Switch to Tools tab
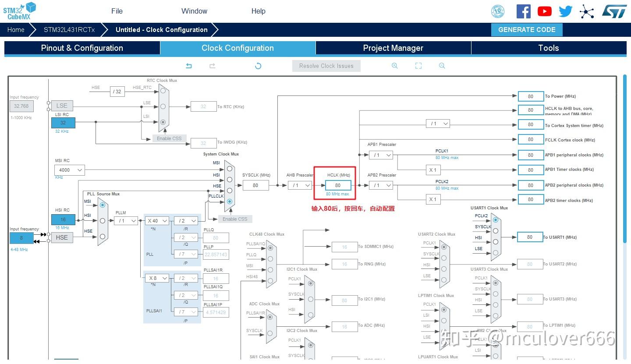 click(549, 48)
